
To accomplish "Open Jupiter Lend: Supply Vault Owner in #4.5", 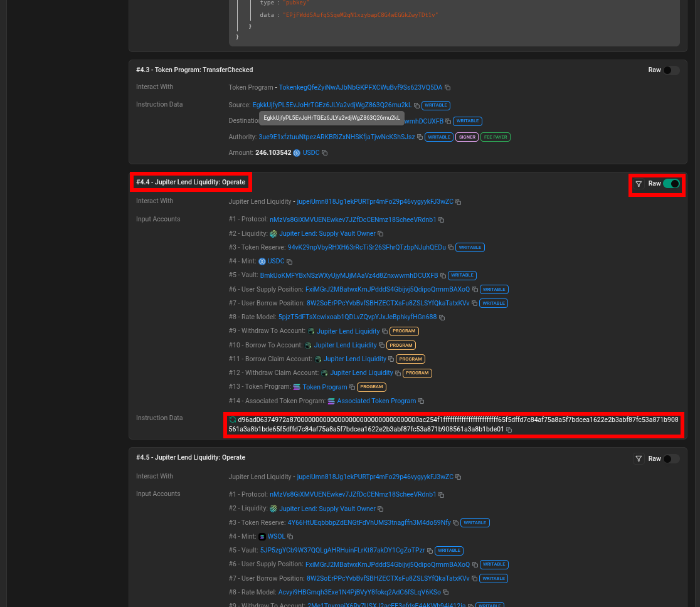I will point(327,509).
